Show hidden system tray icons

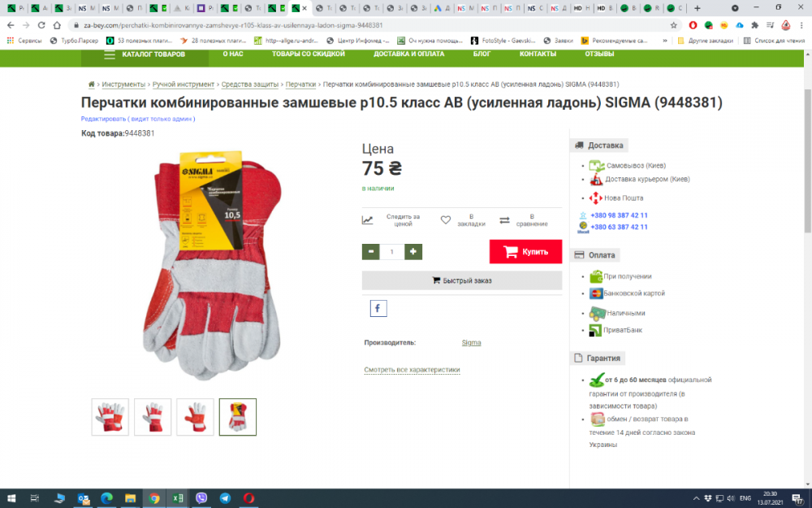697,499
